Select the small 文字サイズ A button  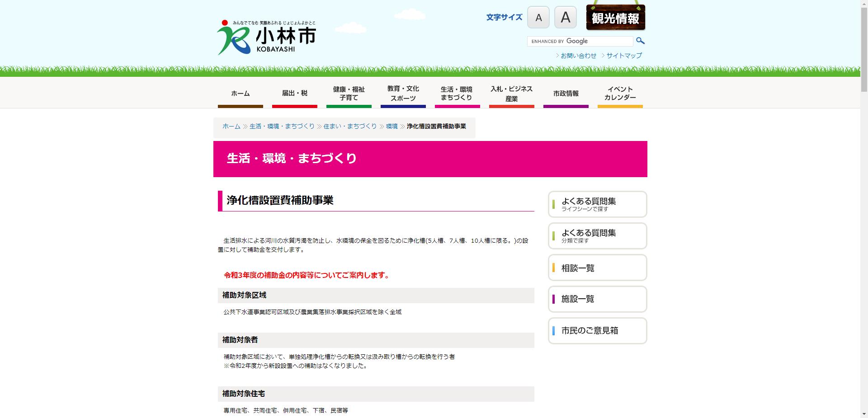538,17
